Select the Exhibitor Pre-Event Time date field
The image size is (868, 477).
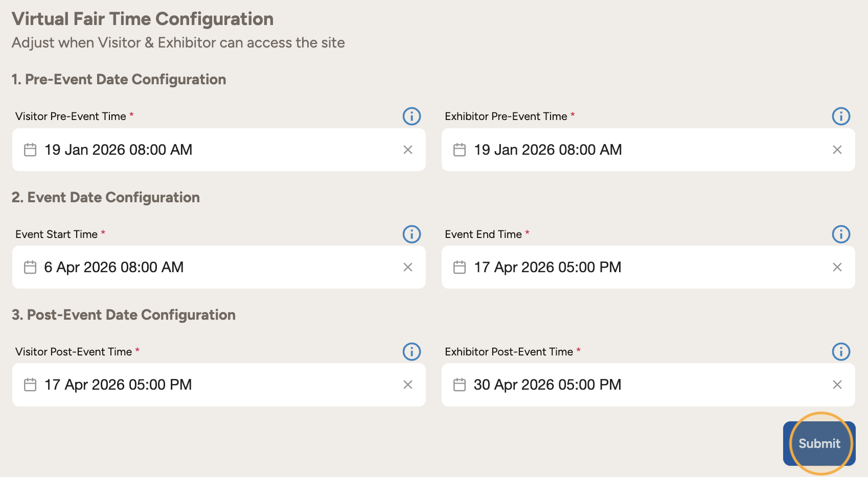(634, 150)
